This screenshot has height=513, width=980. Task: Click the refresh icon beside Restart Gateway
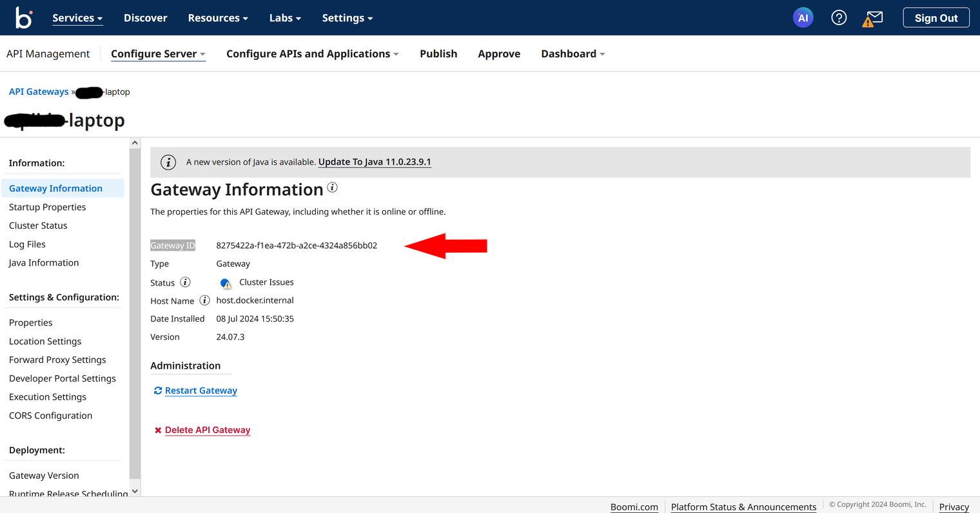coord(157,390)
